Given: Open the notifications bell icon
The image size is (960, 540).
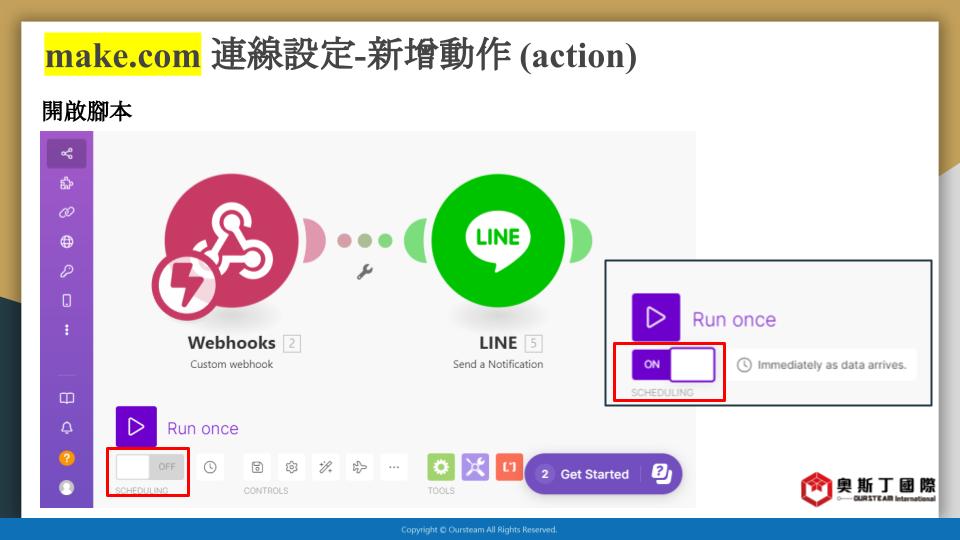Looking at the screenshot, I should click(x=67, y=428).
